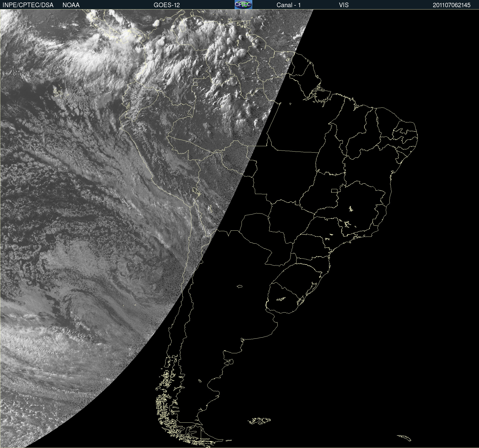Click the NOAA label in the header
The image size is (479, 448).
(x=71, y=5)
